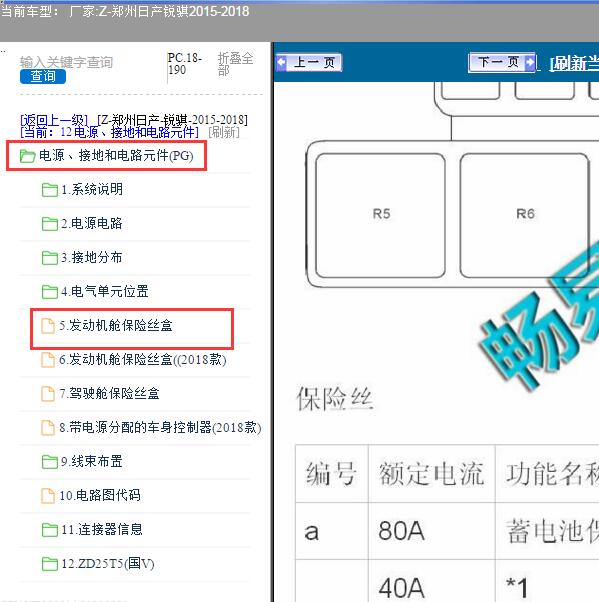The image size is (599, 602).
Task: Go to the previous page with 上一页
Action: point(309,63)
